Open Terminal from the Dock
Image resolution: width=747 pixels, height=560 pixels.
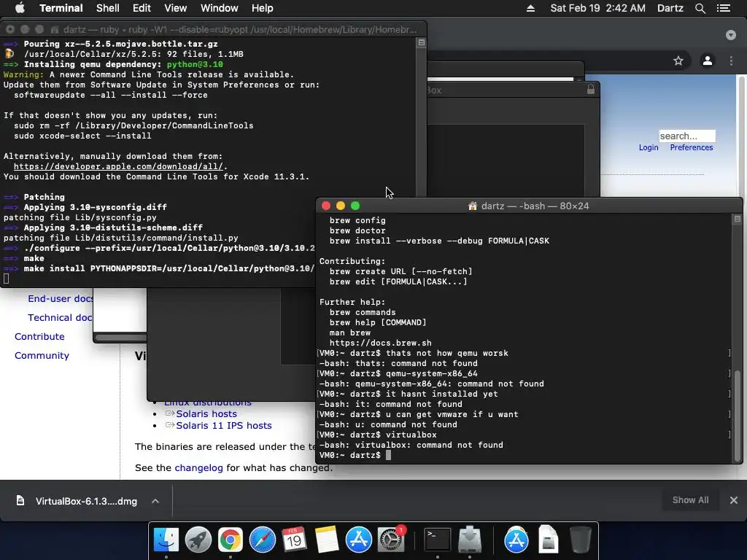pyautogui.click(x=438, y=540)
